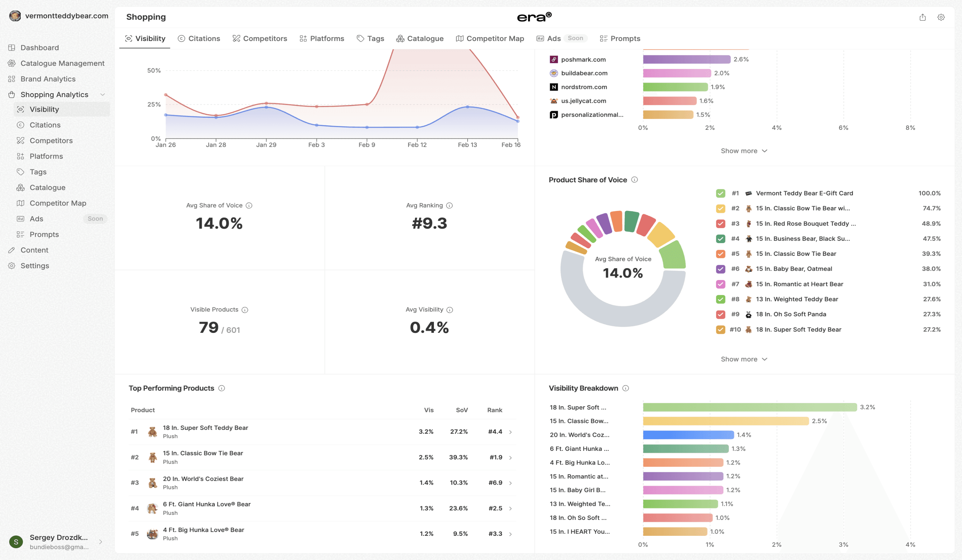Screen dimensions: 962x560
Task: Click the share/export icon in header
Action: 922,17
